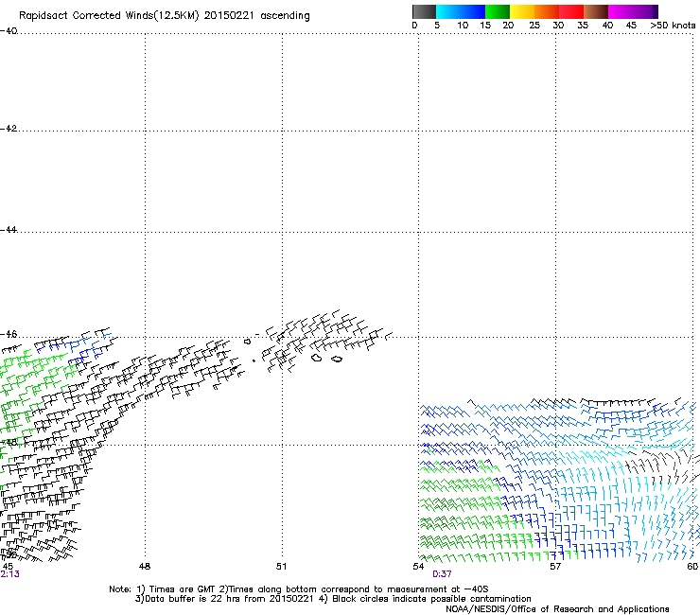Click the '60' longitude axis label

(692, 567)
